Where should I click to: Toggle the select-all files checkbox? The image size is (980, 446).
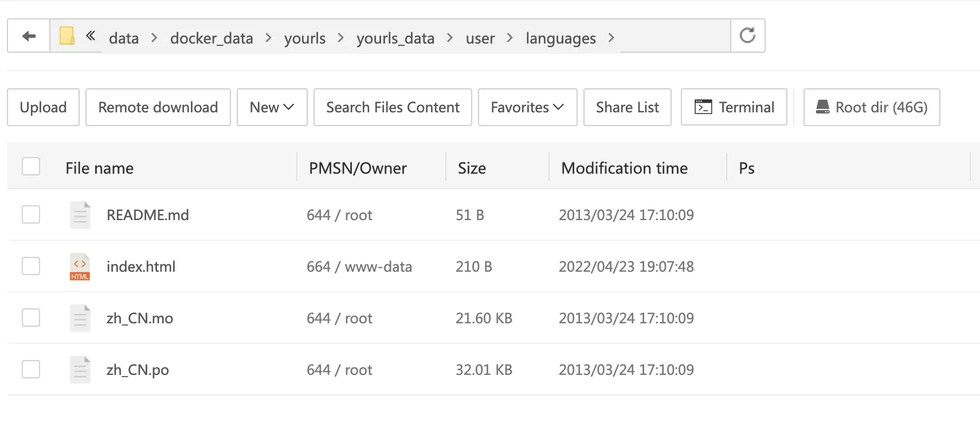pos(31,167)
